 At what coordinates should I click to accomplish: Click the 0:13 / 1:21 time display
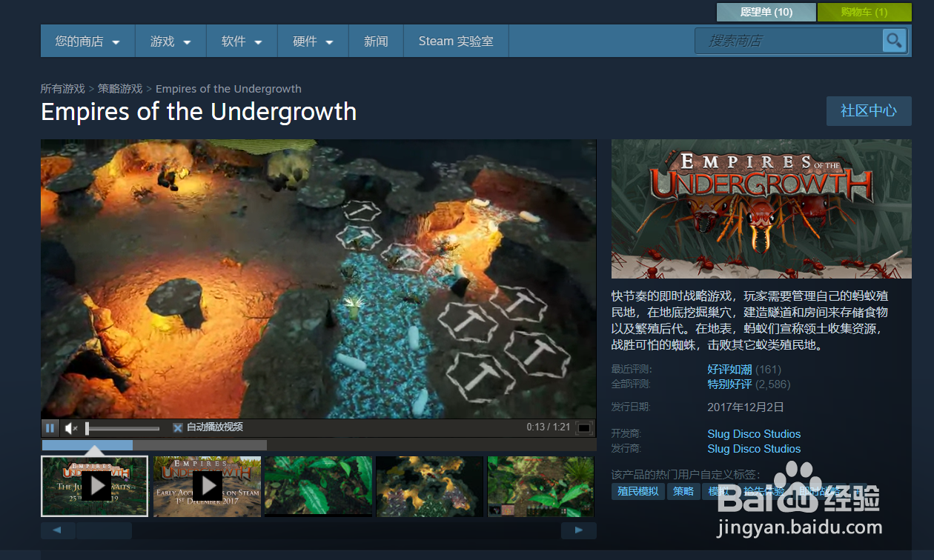coord(549,427)
